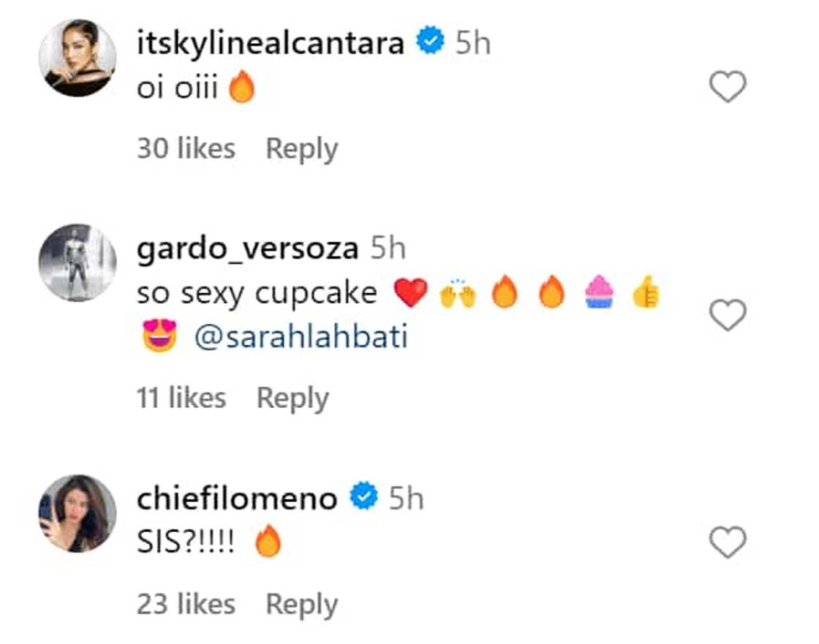
Task: Click the chiefilomeno username
Action: (x=237, y=499)
